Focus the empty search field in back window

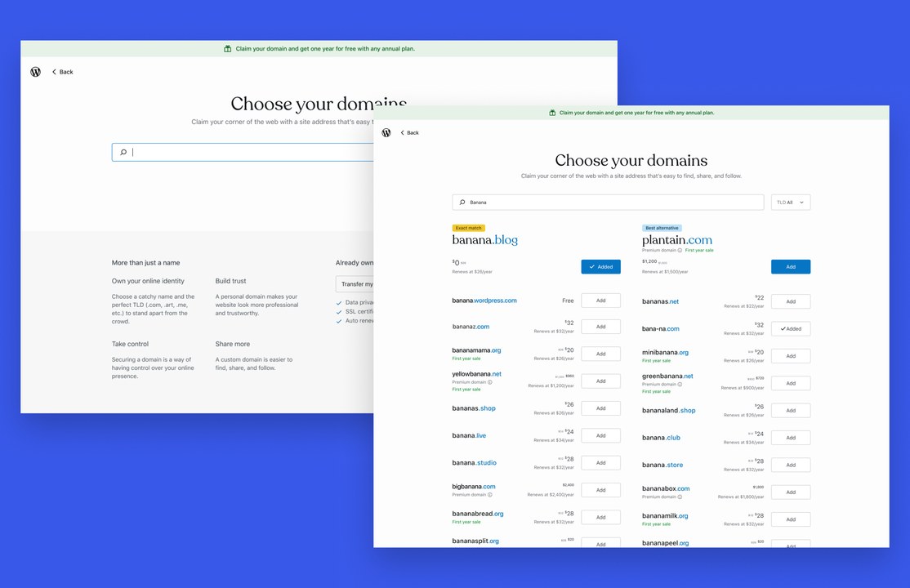pos(243,152)
